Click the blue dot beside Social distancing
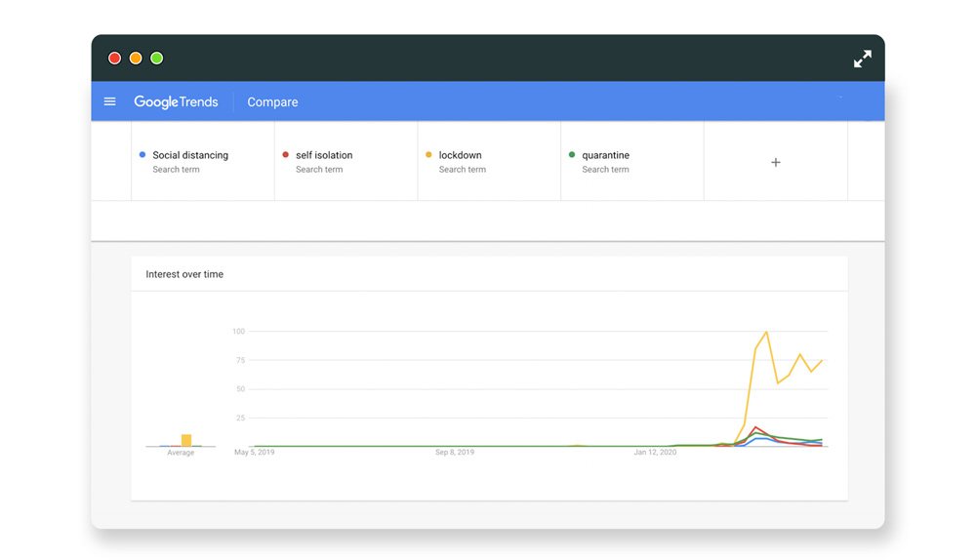The height and width of the screenshot is (560, 976). coord(142,155)
